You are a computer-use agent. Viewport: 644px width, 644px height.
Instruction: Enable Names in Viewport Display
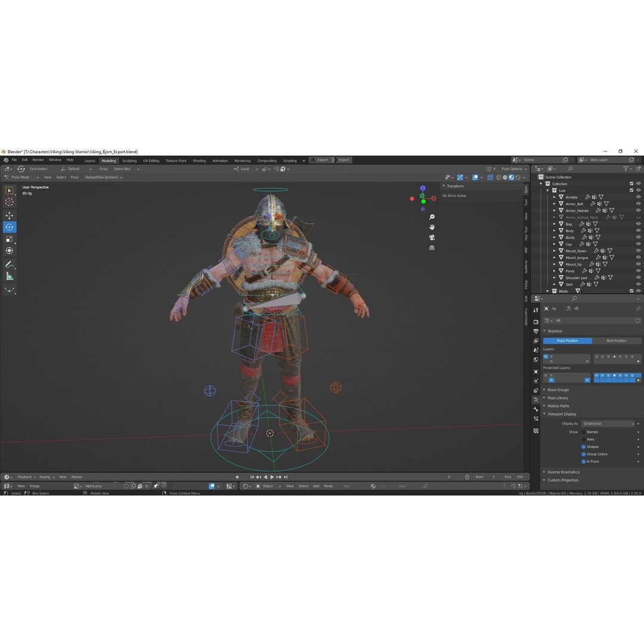click(584, 432)
